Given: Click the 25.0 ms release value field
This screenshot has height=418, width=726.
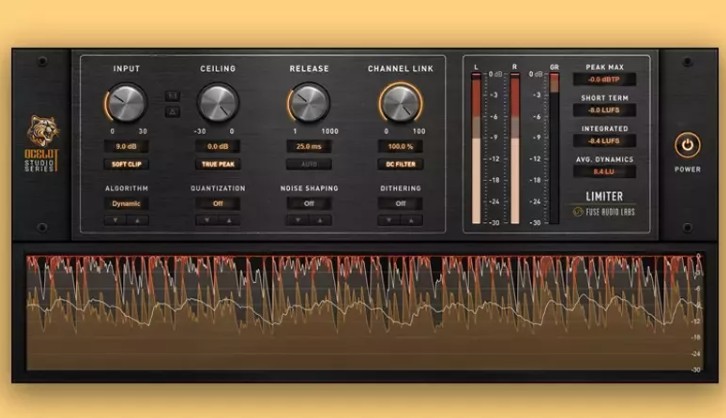Looking at the screenshot, I should pos(309,146).
